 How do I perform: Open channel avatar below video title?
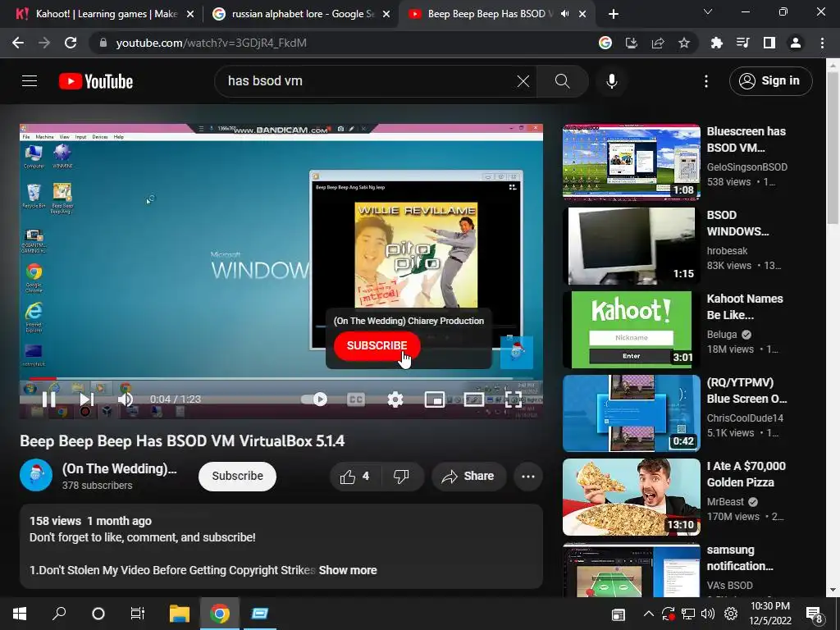click(36, 475)
